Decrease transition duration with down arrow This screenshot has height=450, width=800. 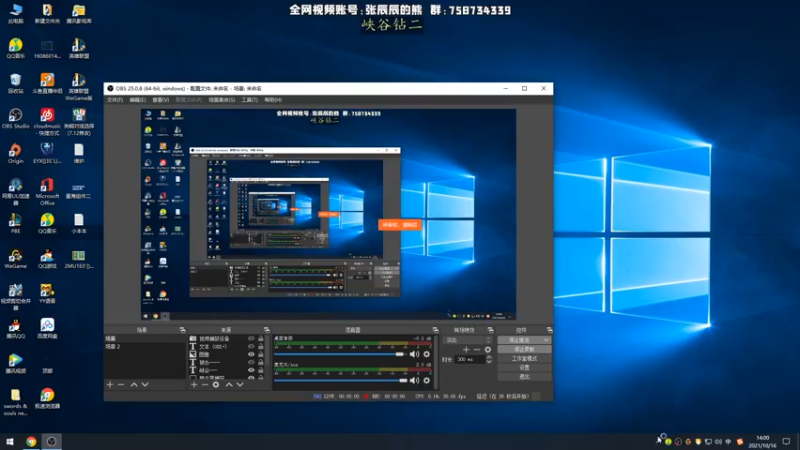tap(489, 362)
